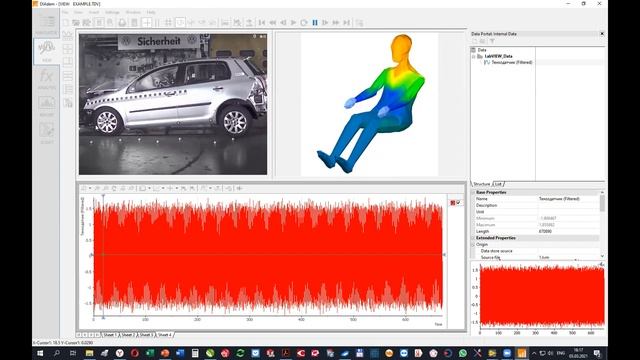Open the NAVIGATOR panel in the sidebar
This screenshot has width=640, height=360.
click(47, 24)
